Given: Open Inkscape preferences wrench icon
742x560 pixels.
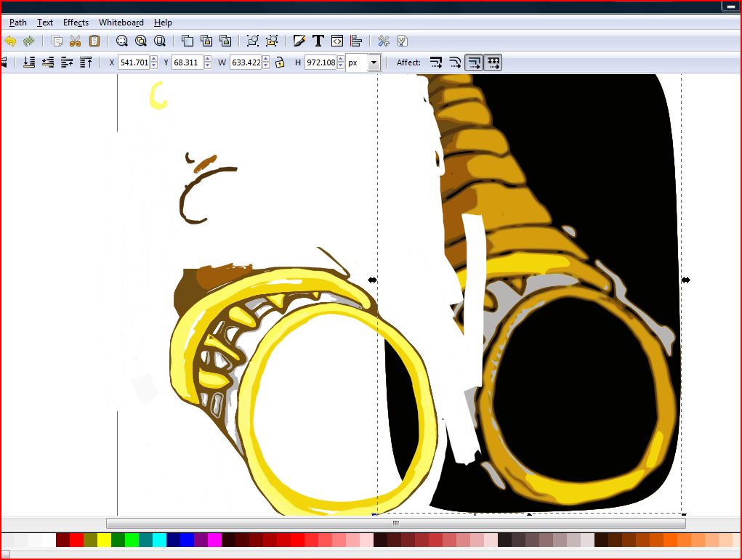Looking at the screenshot, I should click(384, 41).
